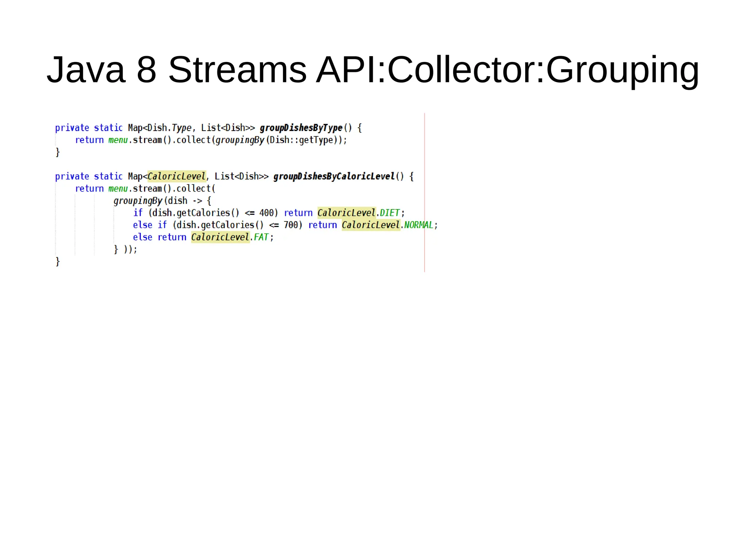The width and height of the screenshot is (747, 560).
Task: Click the method name 'groupDishesByCaloricLevel'
Action: pyautogui.click(x=334, y=177)
